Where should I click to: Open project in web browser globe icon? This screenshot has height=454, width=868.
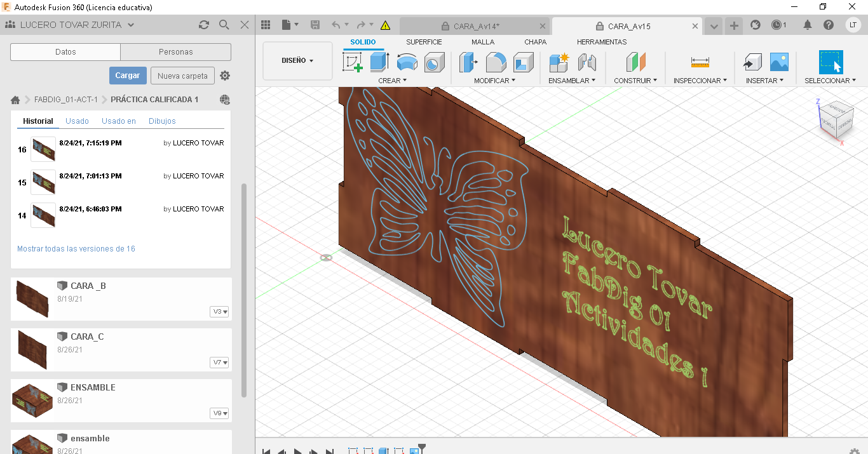coord(225,100)
